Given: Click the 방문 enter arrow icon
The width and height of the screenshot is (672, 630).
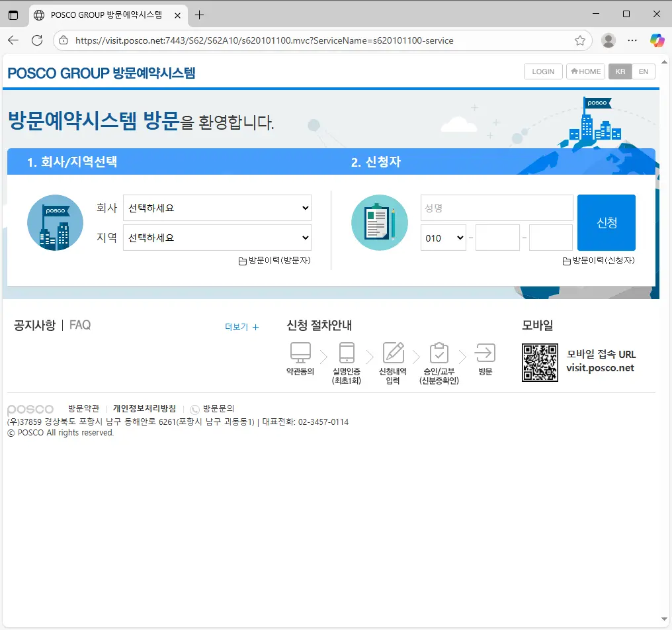Looking at the screenshot, I should [x=485, y=353].
